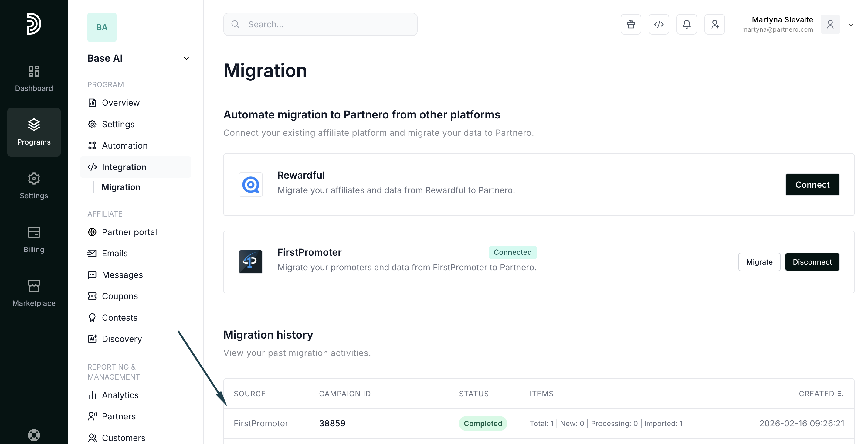Screen dimensions: 868x444
Task: Open Marketplace from the left rail
Action: coord(34,293)
